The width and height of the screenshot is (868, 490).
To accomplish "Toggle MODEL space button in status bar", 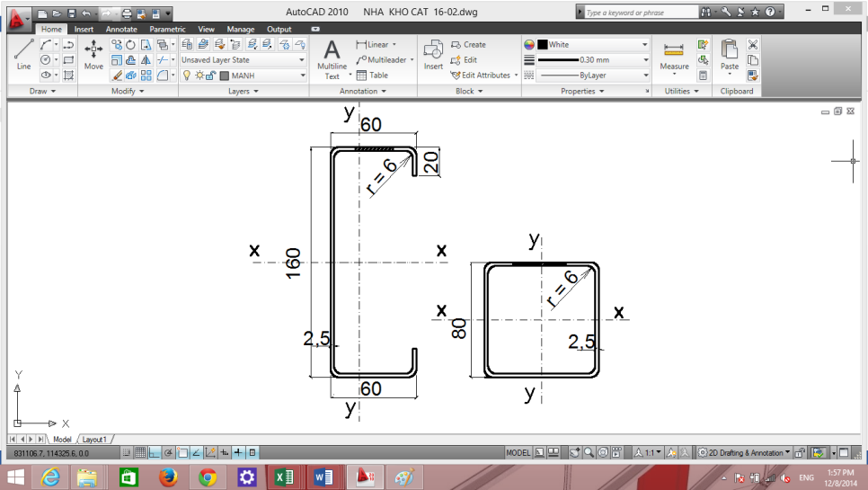I will tap(518, 453).
